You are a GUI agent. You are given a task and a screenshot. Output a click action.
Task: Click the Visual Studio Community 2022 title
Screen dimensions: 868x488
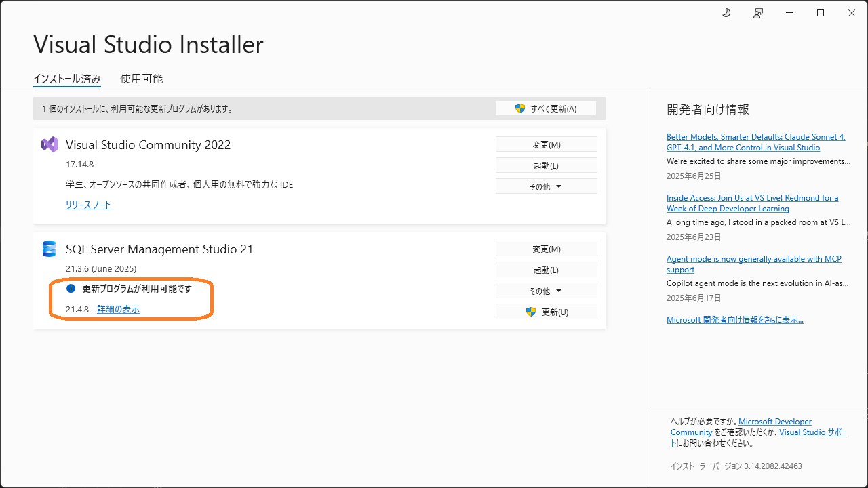click(x=149, y=145)
